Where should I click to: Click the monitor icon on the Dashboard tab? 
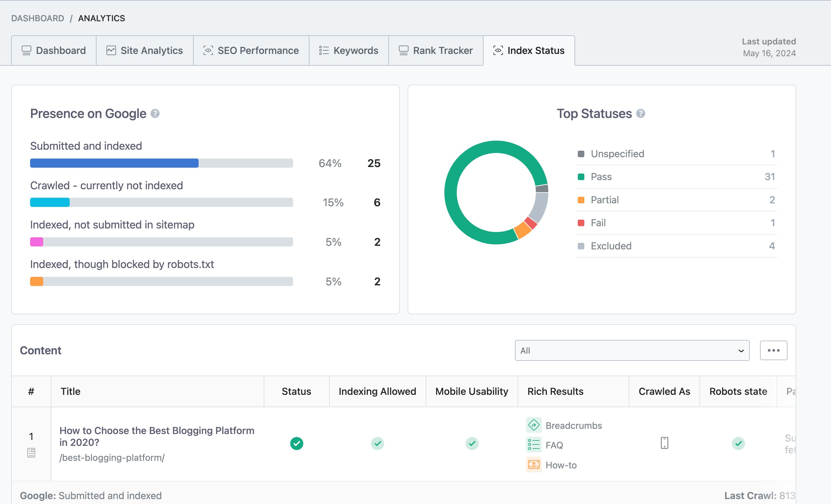26,51
